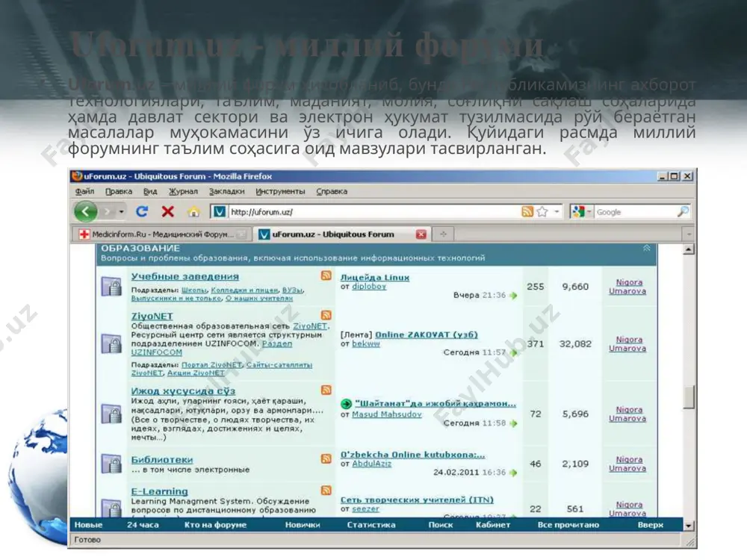Click forum status icon beside Ижод хусусида сўз
Screen dimensions: 747x560
pos(111,414)
